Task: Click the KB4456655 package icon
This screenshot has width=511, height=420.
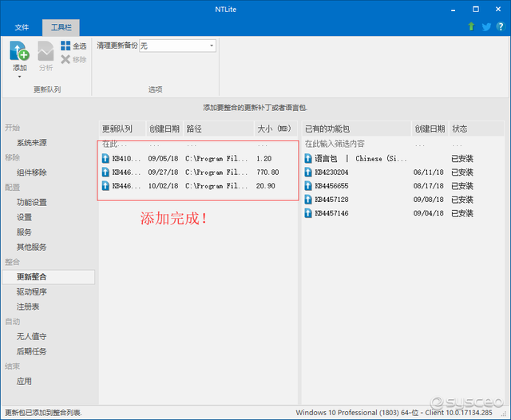Action: pyautogui.click(x=308, y=186)
